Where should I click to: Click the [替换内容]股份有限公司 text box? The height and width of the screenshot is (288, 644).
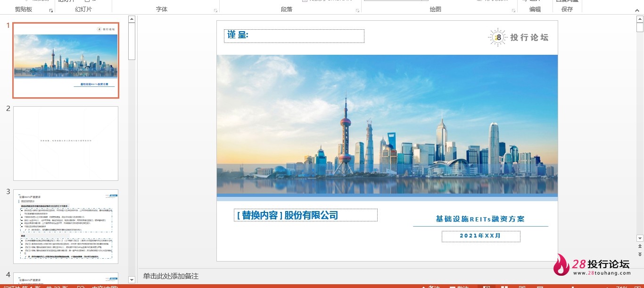305,215
